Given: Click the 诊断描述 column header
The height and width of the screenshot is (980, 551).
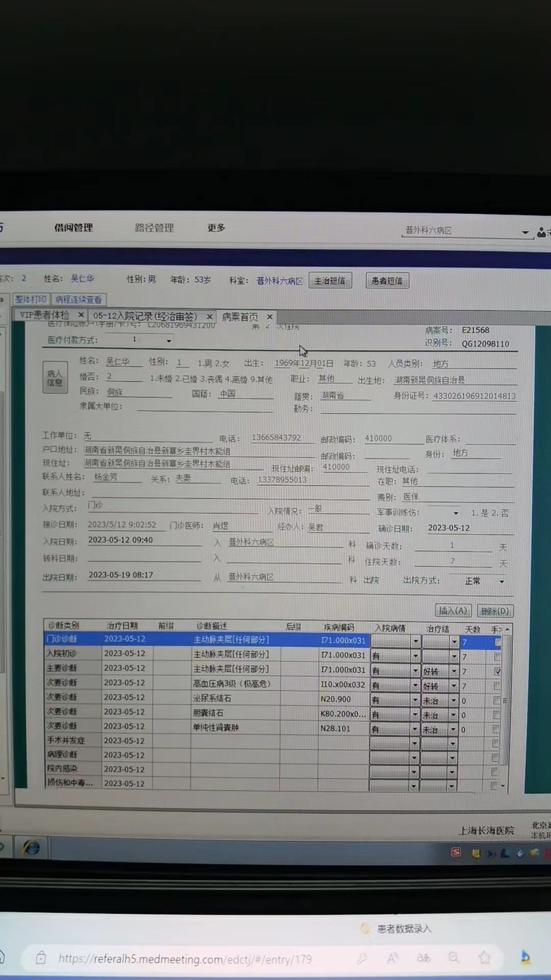Looking at the screenshot, I should point(211,626).
